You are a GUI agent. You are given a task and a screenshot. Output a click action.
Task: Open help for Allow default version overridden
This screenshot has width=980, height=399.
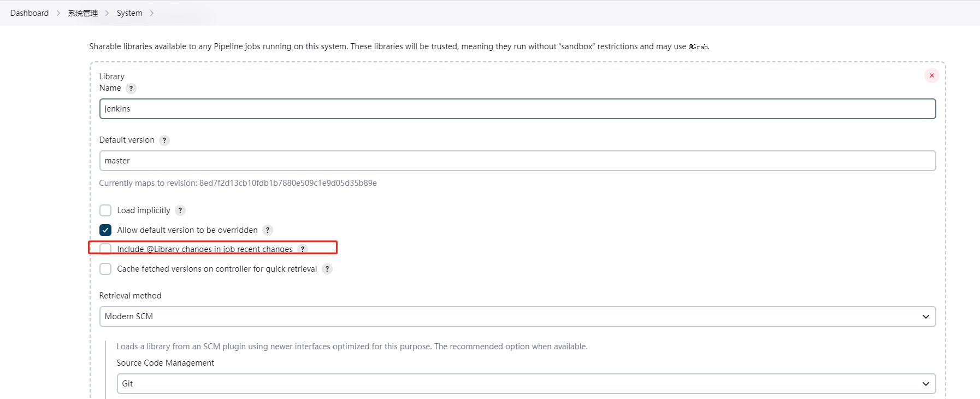click(268, 230)
